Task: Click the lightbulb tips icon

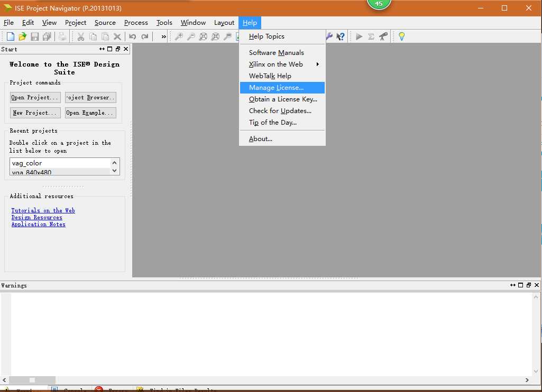Action: (x=402, y=36)
